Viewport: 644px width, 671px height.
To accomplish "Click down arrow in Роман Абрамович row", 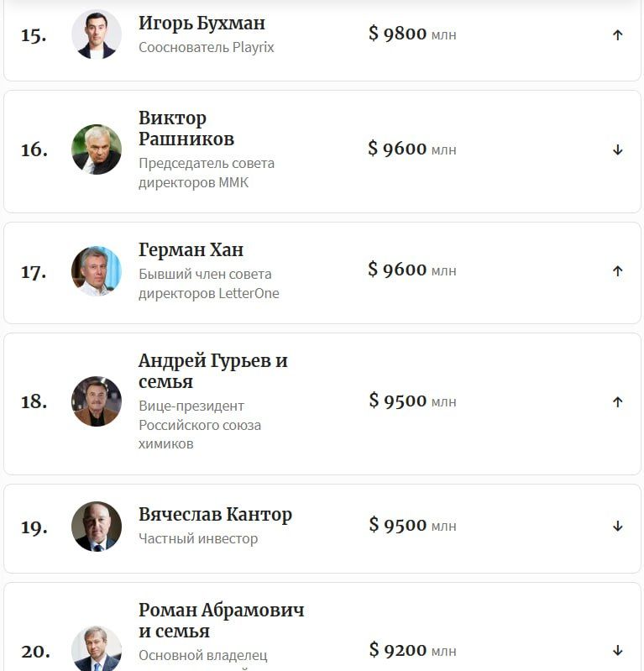I will click(x=617, y=651).
